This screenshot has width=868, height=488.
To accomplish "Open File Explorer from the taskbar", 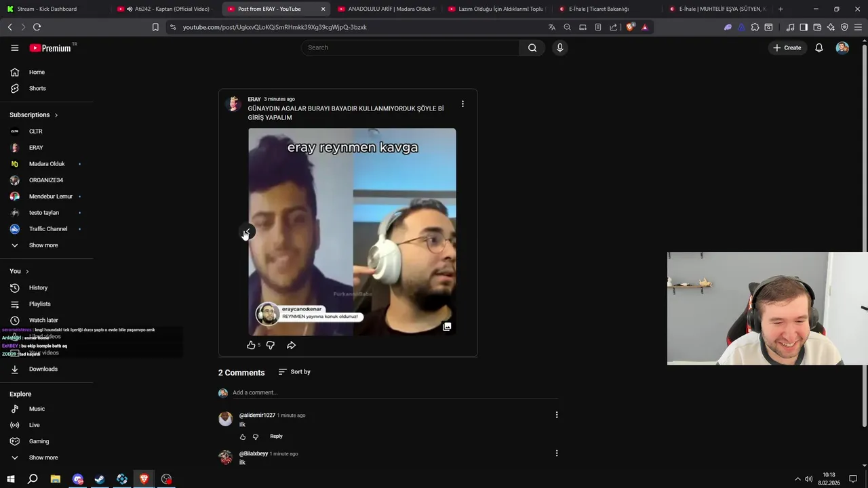I will click(55, 479).
